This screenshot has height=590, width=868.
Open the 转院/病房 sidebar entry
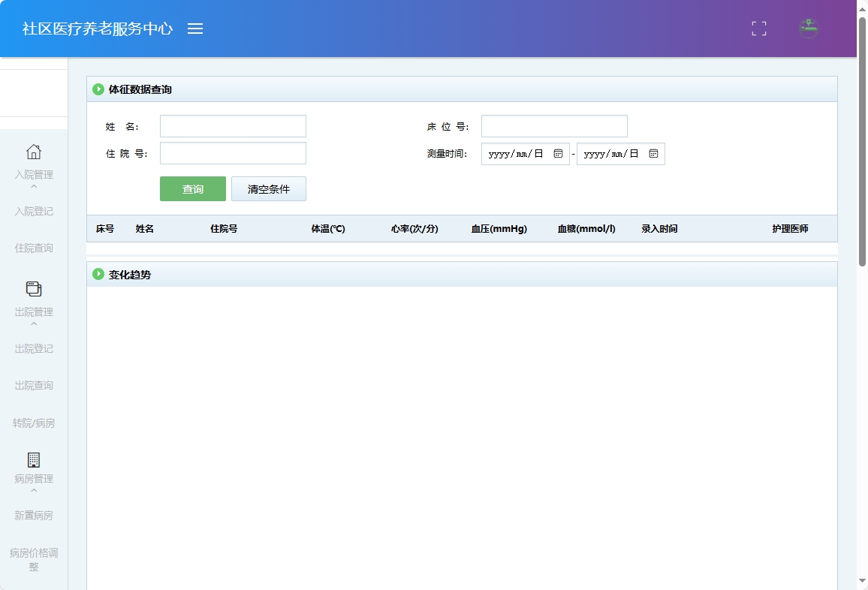(x=34, y=423)
